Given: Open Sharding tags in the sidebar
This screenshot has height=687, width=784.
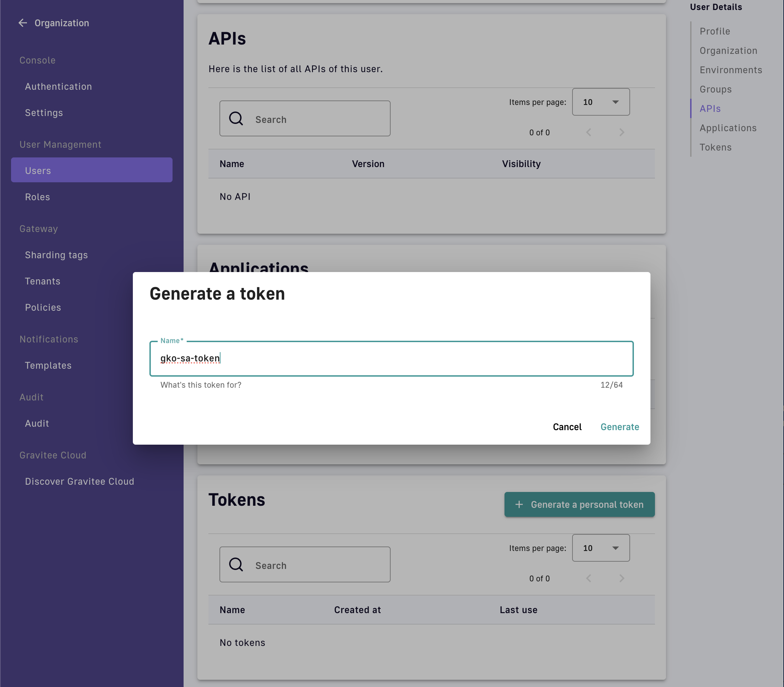Looking at the screenshot, I should coord(56,255).
